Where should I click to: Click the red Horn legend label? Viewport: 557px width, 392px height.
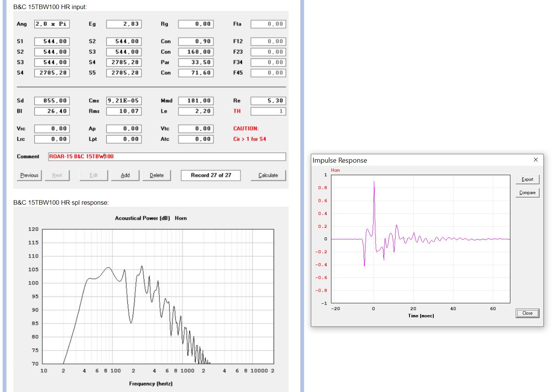[x=335, y=170]
